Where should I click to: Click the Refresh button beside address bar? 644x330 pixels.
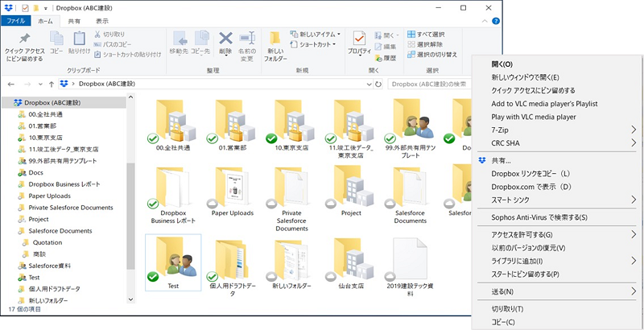click(x=378, y=85)
